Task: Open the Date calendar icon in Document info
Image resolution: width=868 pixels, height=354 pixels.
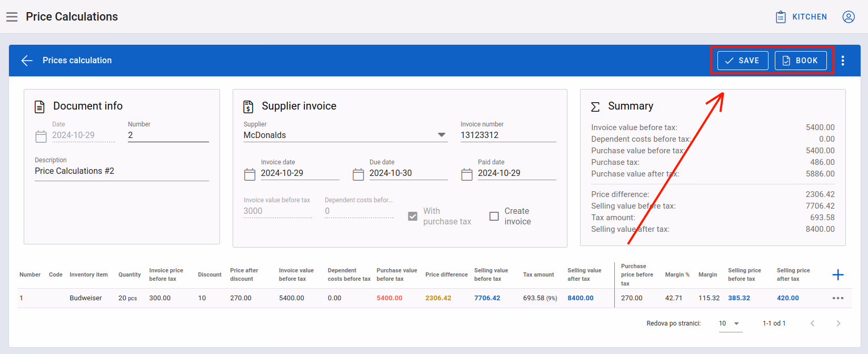Action: tap(41, 136)
